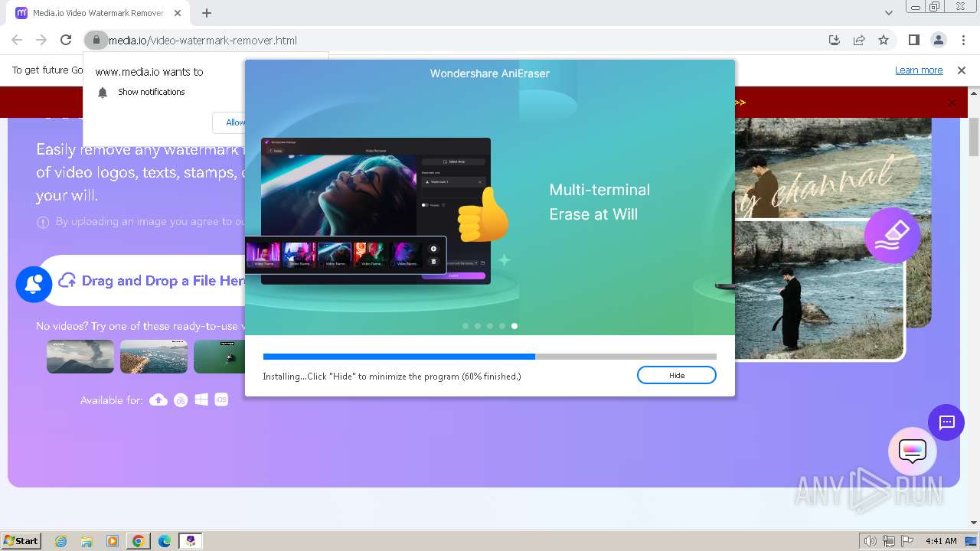Screen dimensions: 980x551
Task: Select the Media.io Video Watermark Remover tab
Action: click(x=98, y=13)
